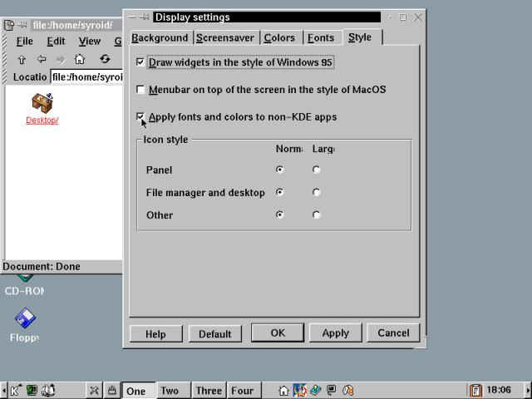Open the File menu in file manager
Screen dimensions: 532x399
[x=25, y=41]
